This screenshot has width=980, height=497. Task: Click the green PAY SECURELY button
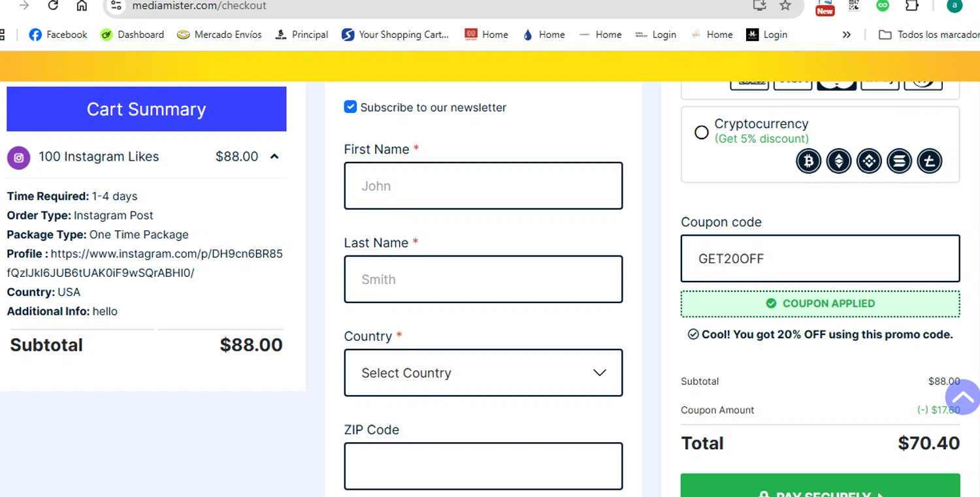tap(820, 485)
